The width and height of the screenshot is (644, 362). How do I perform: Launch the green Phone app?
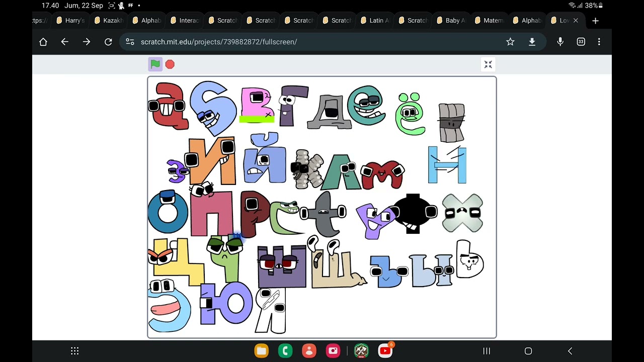tap(285, 351)
